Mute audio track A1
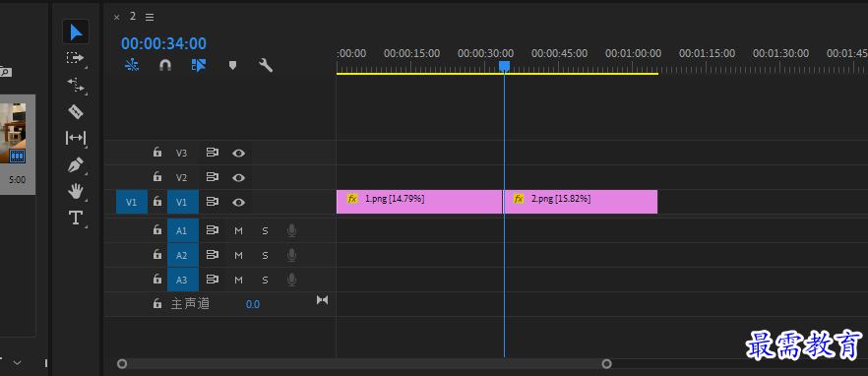 tap(238, 231)
